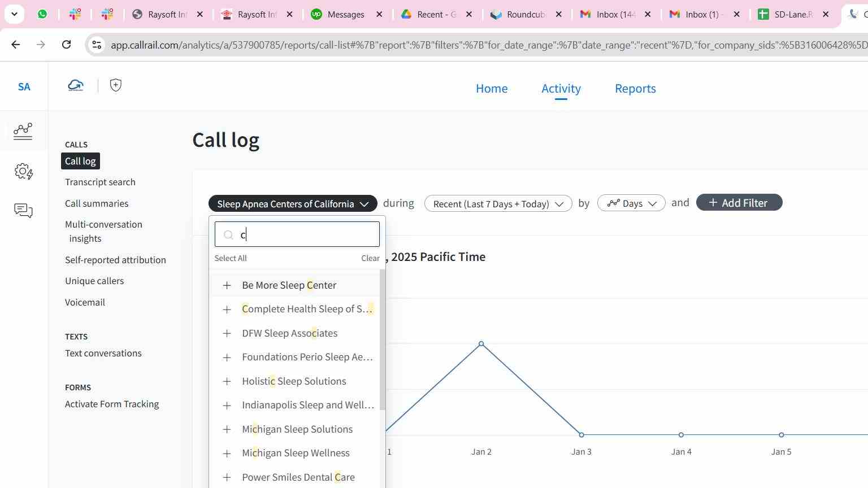
Task: Click the Jan 2 chart data point
Action: point(481,343)
